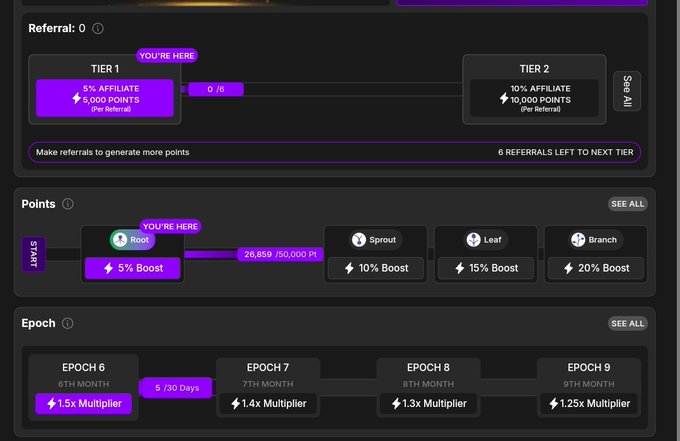Click the EPOCH 6 heading
The width and height of the screenshot is (680, 441).
[83, 368]
